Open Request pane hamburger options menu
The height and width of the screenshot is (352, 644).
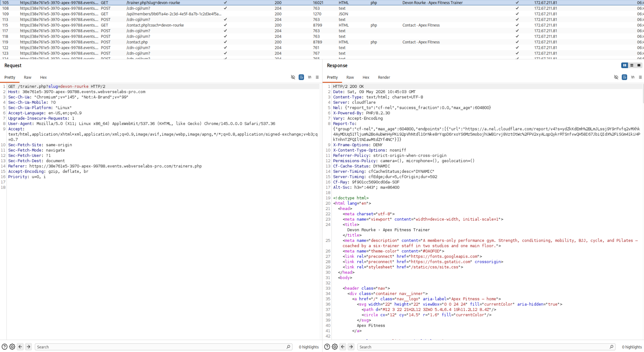tap(317, 77)
